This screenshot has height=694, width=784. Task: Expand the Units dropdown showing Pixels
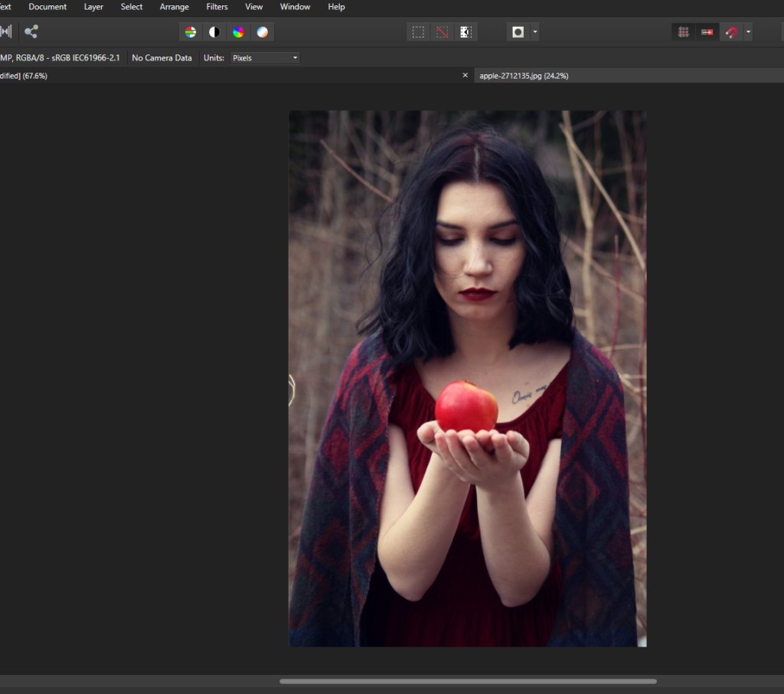click(x=265, y=58)
